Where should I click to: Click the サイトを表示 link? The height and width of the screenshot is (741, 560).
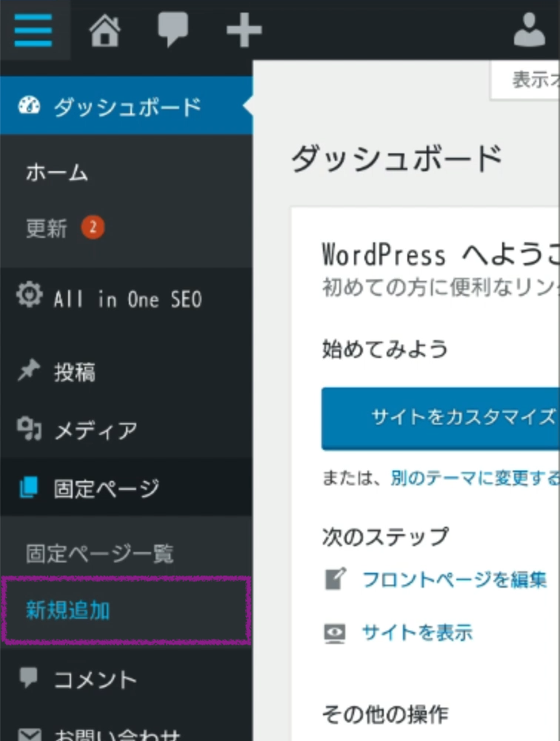point(416,633)
